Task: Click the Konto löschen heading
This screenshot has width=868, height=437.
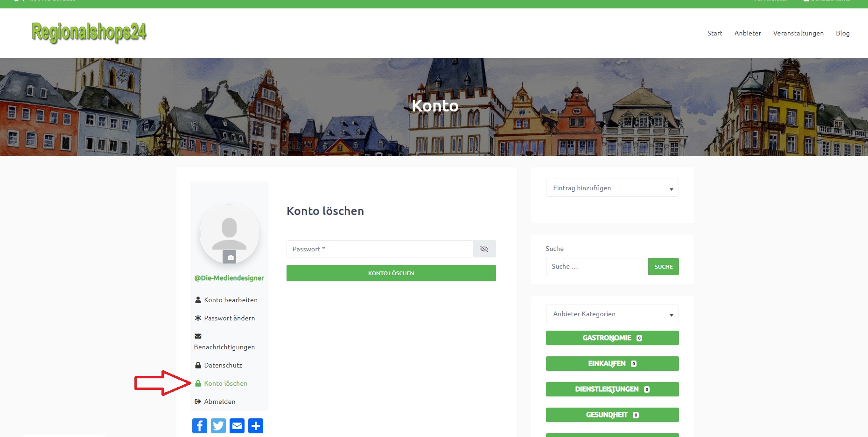Action: [325, 211]
